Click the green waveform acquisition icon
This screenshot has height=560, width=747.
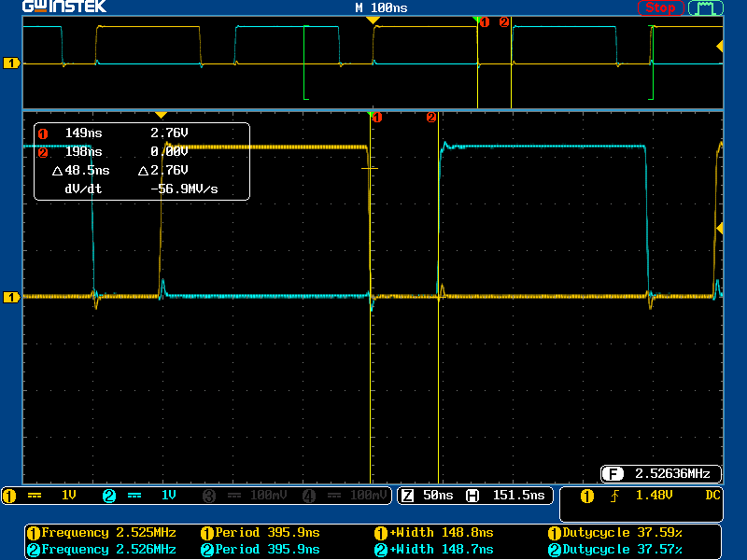[x=706, y=7]
